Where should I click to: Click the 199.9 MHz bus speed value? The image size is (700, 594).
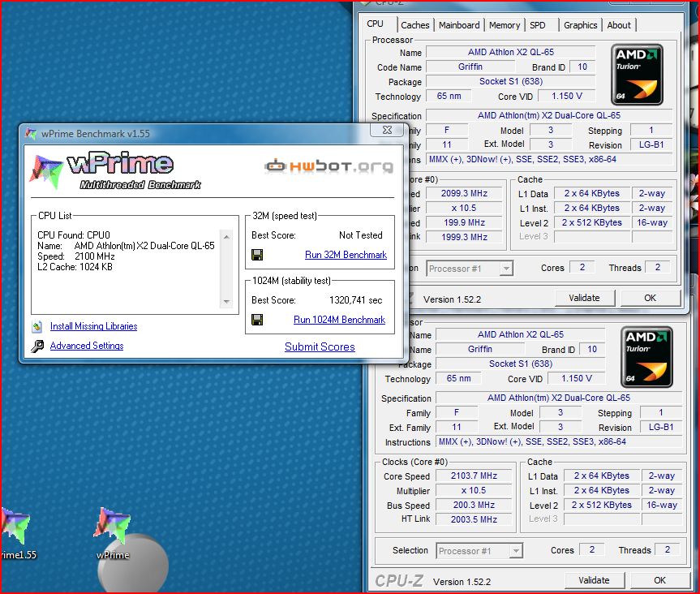(x=464, y=222)
